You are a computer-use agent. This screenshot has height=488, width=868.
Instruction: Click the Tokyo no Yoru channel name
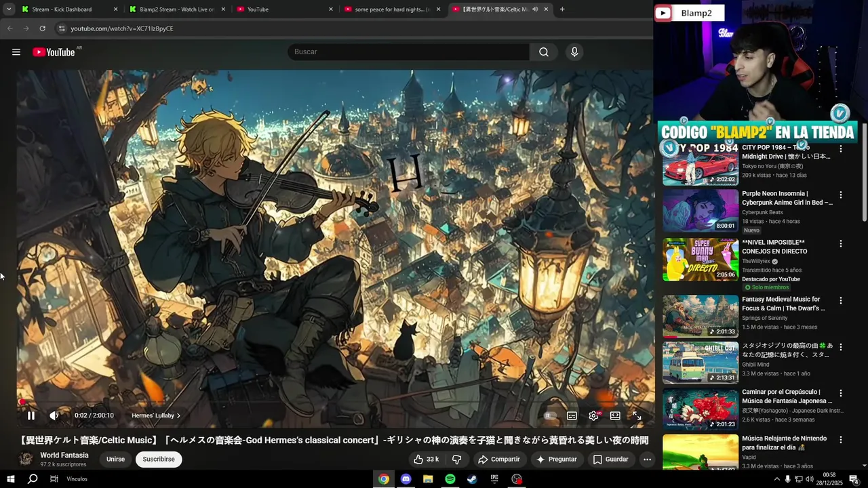click(772, 166)
